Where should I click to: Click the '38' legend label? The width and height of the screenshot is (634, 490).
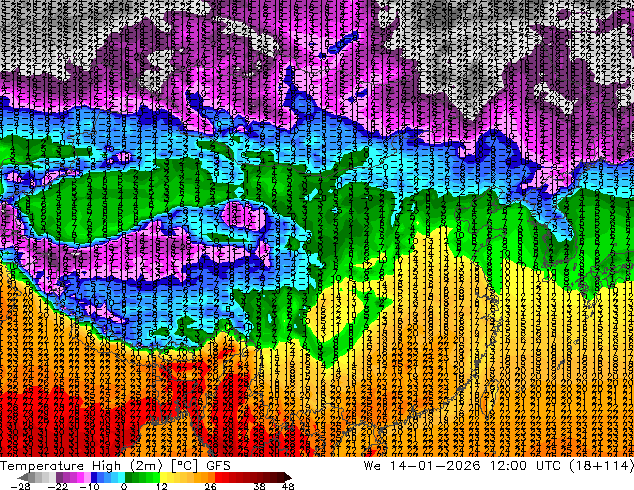click(259, 486)
